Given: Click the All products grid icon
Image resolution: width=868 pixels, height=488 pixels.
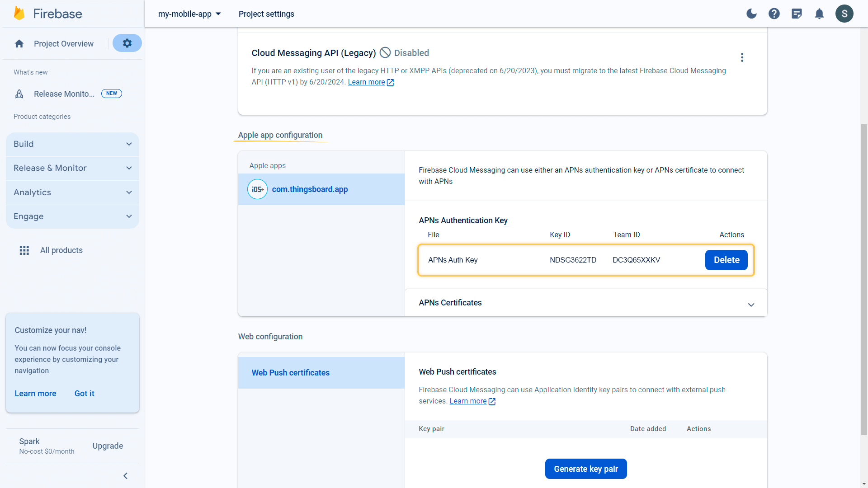Looking at the screenshot, I should [24, 250].
